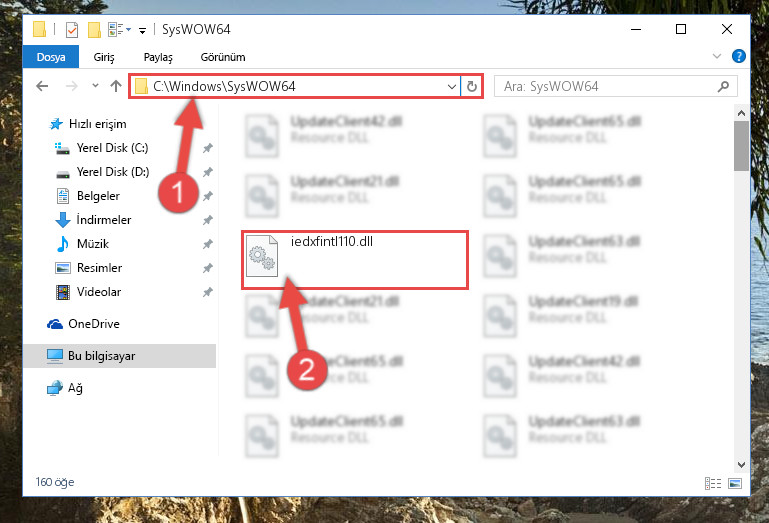Click the Properties checkmark quick-access icon
Viewport: 769px width, 523px height.
pyautogui.click(x=72, y=30)
